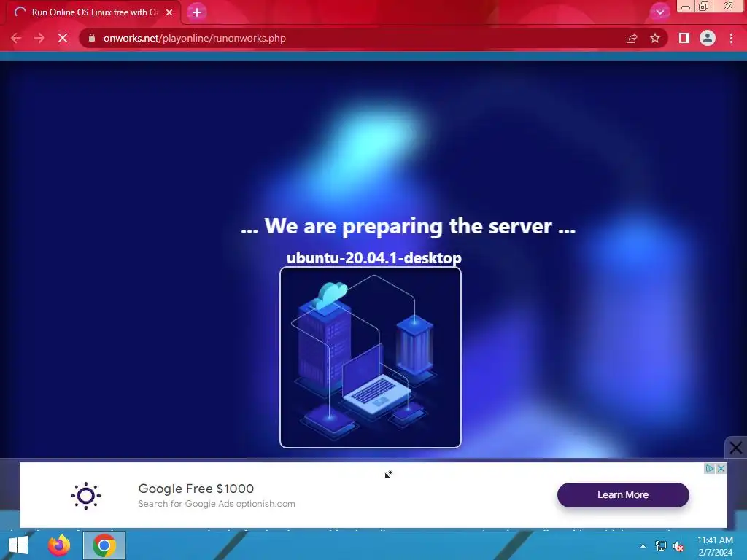Stop loading the page with X button
This screenshot has height=560, width=747.
click(x=63, y=38)
